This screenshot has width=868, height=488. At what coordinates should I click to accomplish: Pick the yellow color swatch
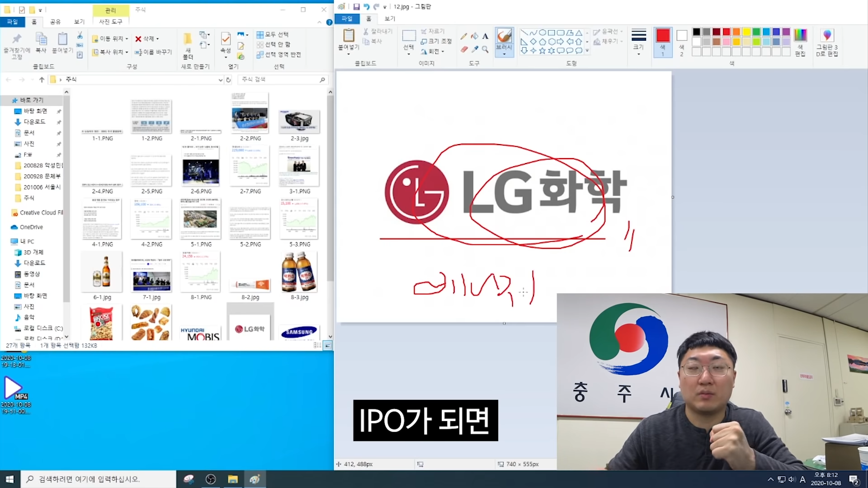(746, 32)
